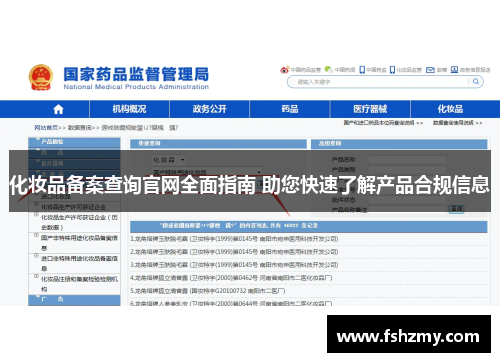The height and width of the screenshot is (362, 500).
Task: Click the 国家药品监督管理局 site title
Action: coord(136,74)
